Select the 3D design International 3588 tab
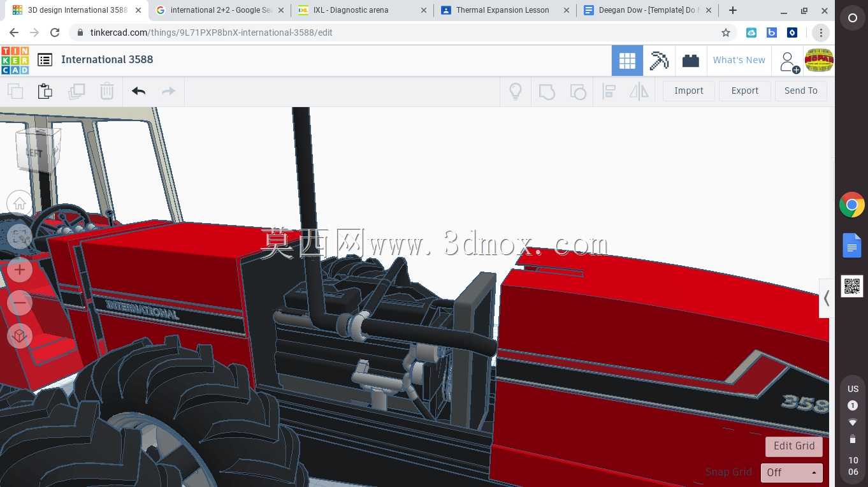 click(x=77, y=10)
